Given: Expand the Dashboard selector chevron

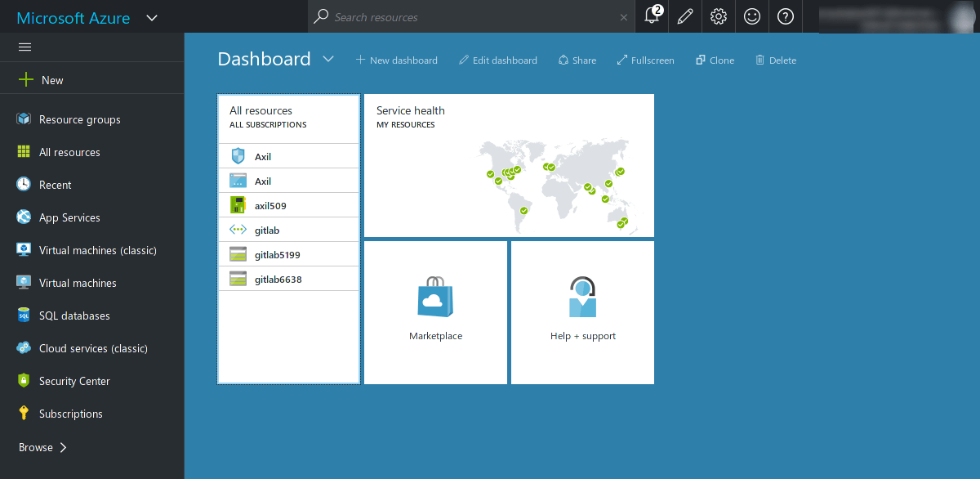Looking at the screenshot, I should click(x=327, y=60).
